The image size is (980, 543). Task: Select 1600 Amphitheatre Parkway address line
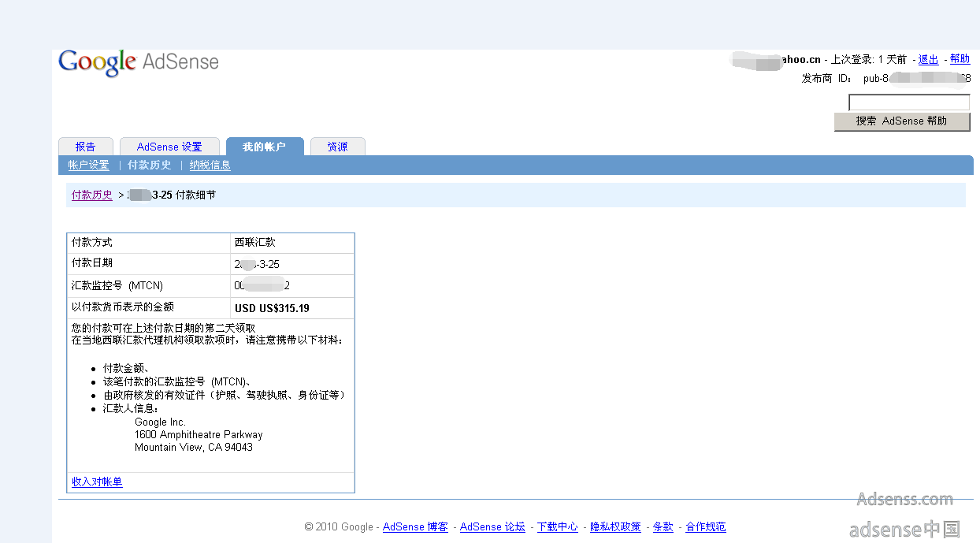[199, 435]
